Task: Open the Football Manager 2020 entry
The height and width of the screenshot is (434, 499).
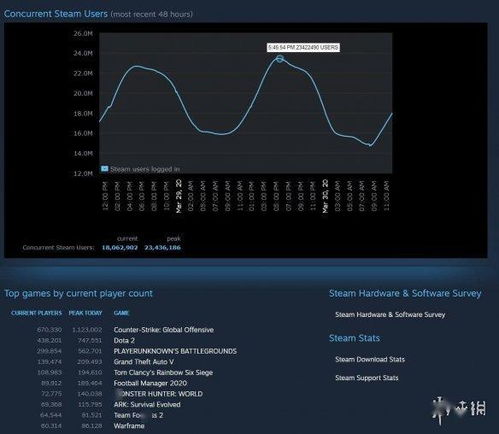Action: (150, 383)
